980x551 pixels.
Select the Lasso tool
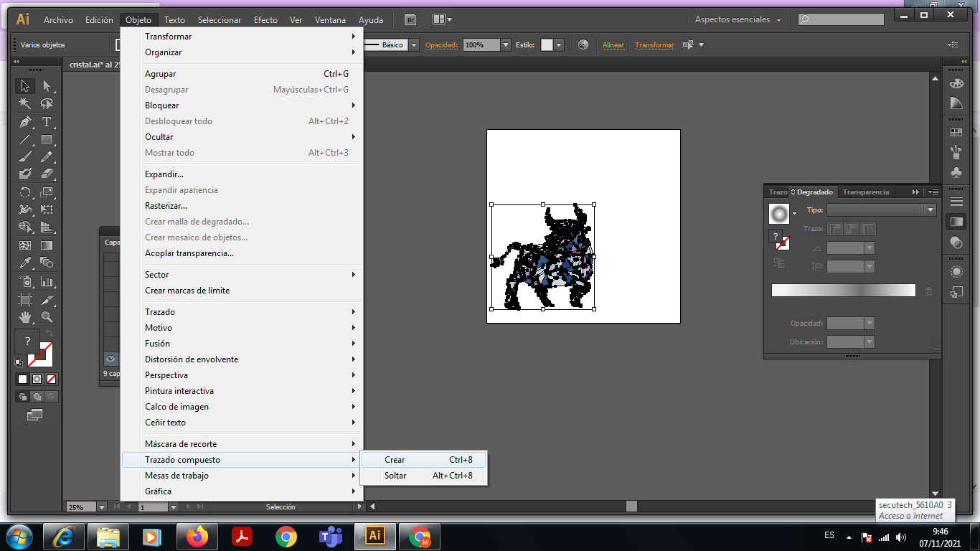(47, 103)
